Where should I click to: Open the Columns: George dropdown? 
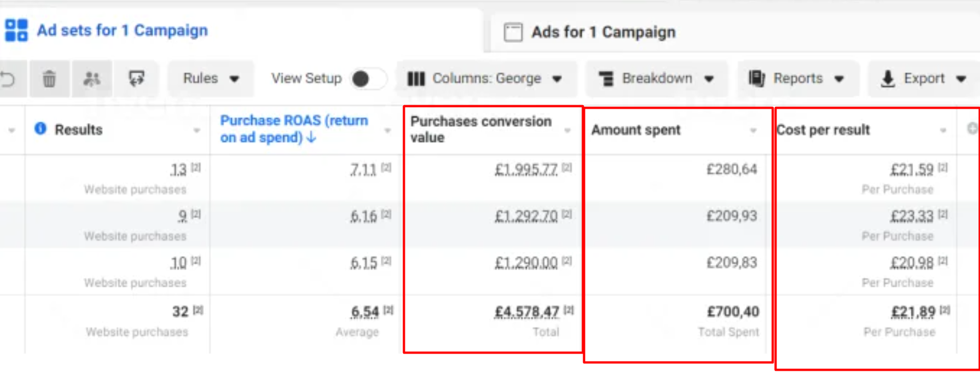click(485, 78)
